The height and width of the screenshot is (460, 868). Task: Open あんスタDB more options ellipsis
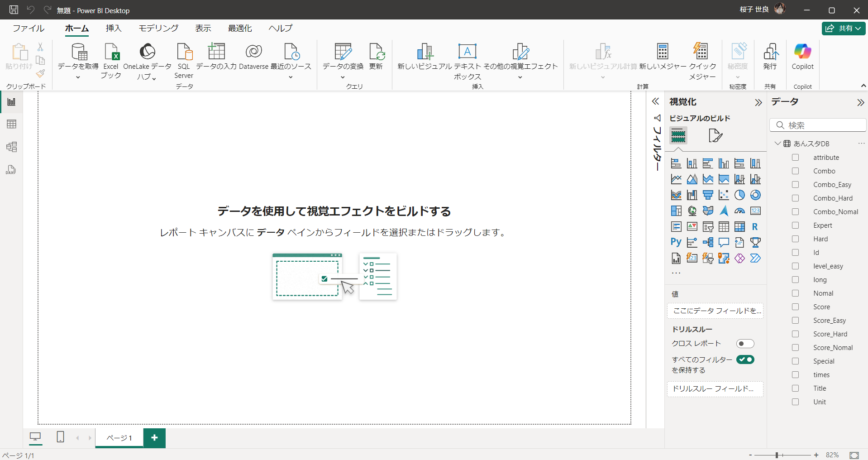pos(861,144)
